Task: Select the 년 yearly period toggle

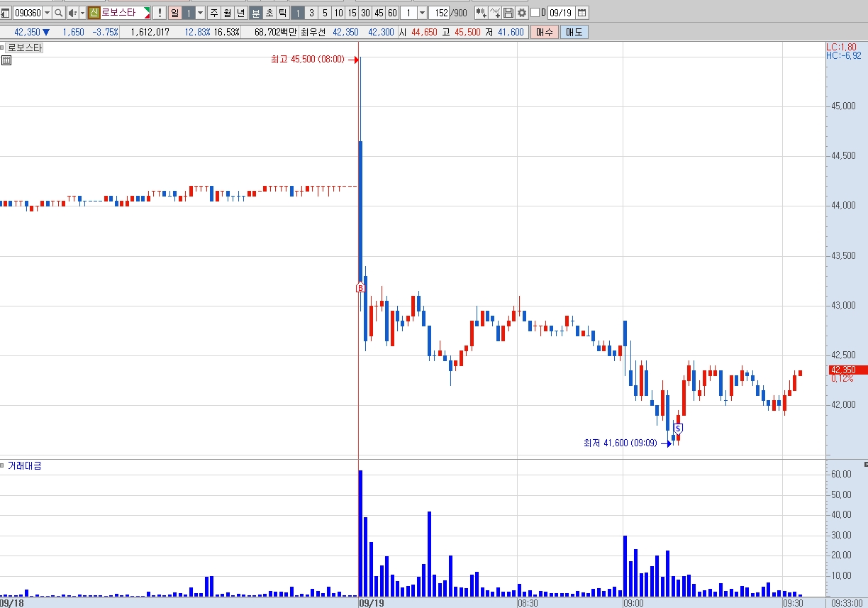Action: (x=240, y=13)
